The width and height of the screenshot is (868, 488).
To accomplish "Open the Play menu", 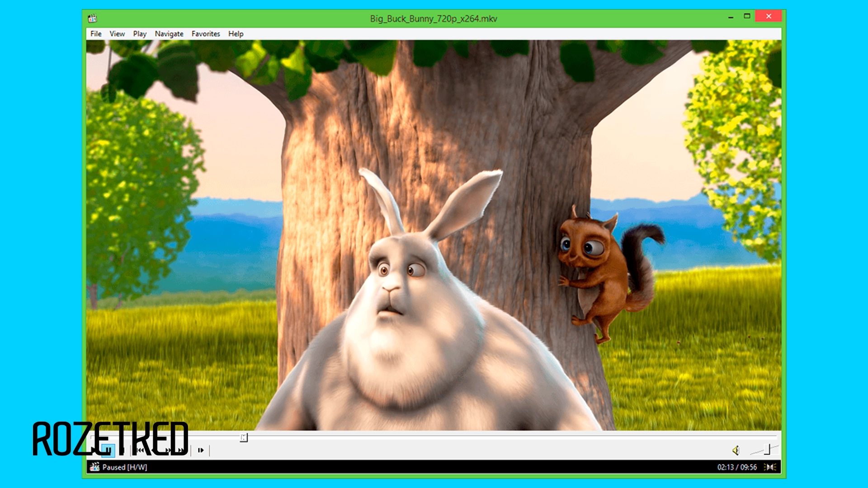I will click(x=140, y=34).
